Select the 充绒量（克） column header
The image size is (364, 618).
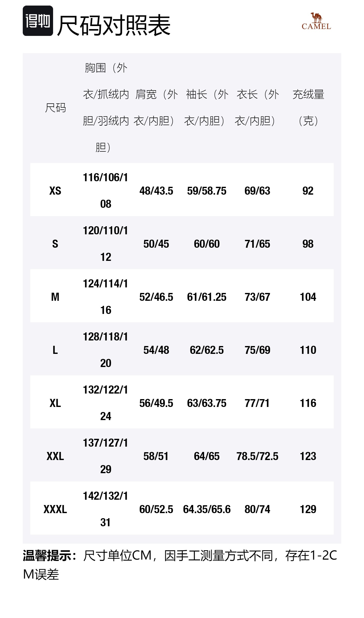coord(308,107)
